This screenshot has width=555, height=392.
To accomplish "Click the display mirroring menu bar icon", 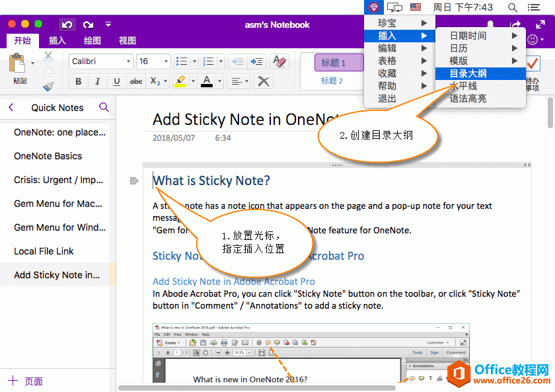I will tap(394, 7).
